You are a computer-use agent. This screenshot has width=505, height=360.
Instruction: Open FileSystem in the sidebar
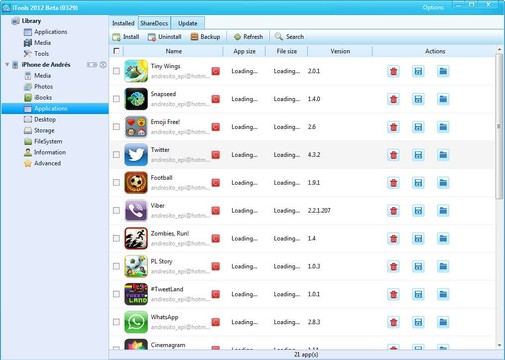pyautogui.click(x=43, y=141)
